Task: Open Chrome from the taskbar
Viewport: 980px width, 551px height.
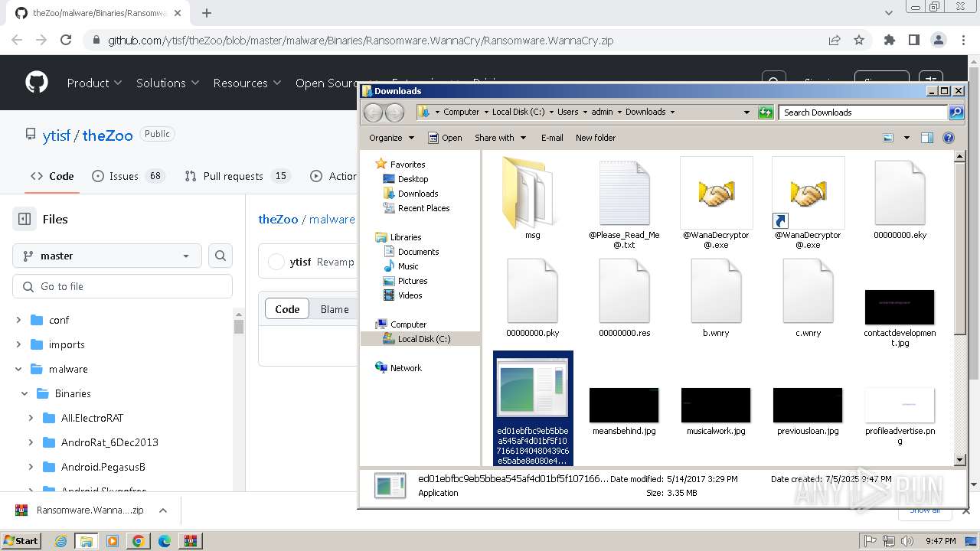Action: click(138, 541)
